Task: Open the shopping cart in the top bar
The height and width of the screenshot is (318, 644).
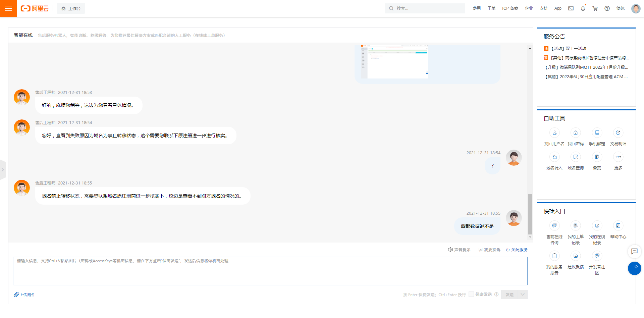Action: (x=595, y=8)
